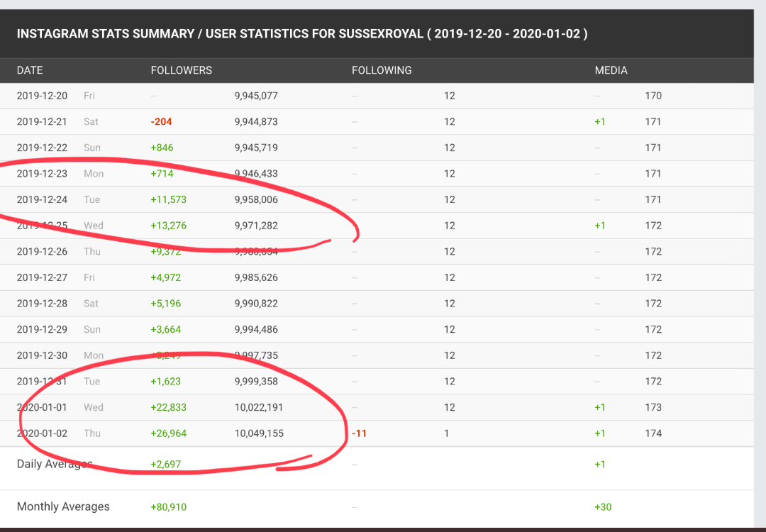Click the red -204 follower change
Viewport: 766px width, 532px height.
click(162, 121)
